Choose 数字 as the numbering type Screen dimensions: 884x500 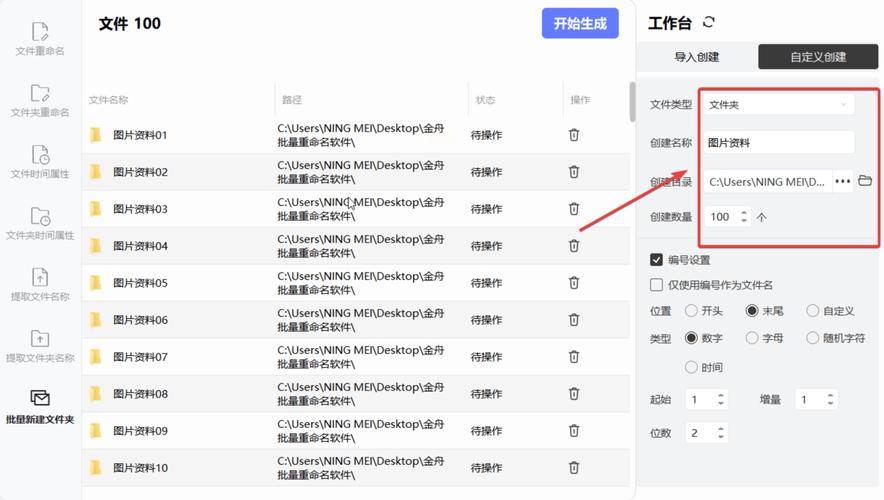(x=691, y=338)
